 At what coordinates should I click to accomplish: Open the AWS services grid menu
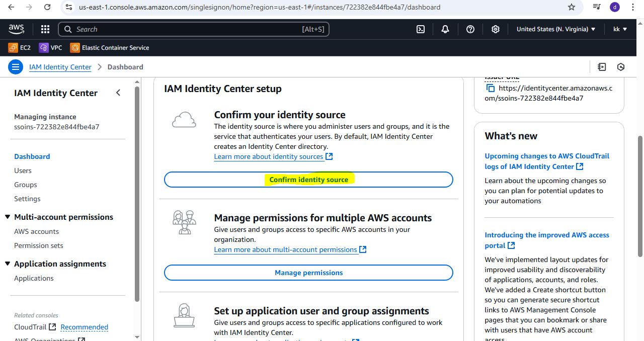45,29
